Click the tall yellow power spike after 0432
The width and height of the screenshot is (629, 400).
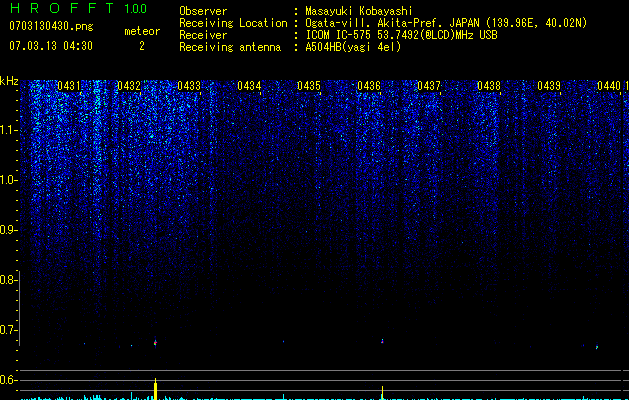tap(155, 388)
